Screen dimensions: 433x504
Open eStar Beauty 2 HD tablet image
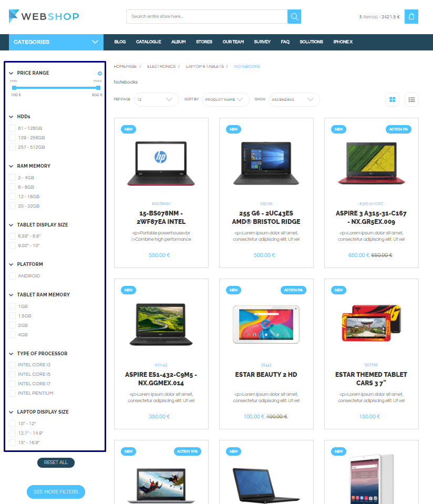point(266,324)
